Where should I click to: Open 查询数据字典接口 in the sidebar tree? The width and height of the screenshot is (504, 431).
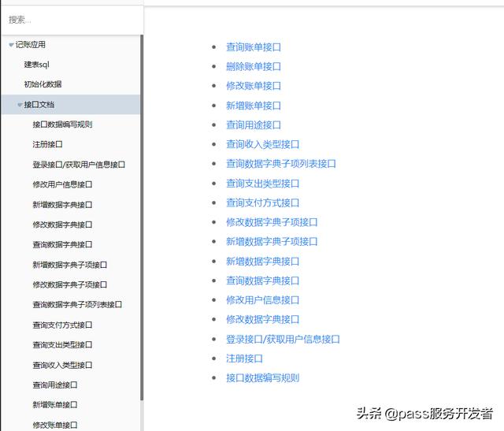[62, 245]
